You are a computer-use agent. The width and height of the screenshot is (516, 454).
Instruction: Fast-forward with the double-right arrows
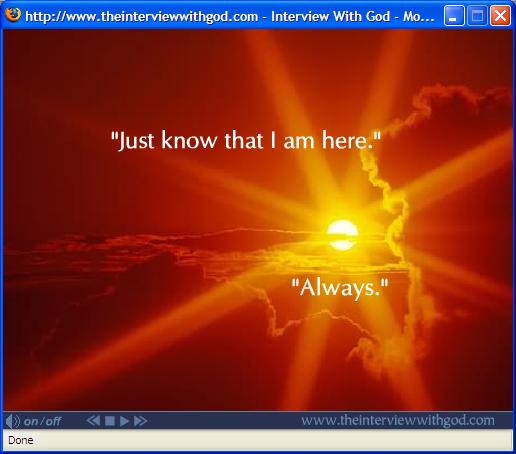point(141,421)
